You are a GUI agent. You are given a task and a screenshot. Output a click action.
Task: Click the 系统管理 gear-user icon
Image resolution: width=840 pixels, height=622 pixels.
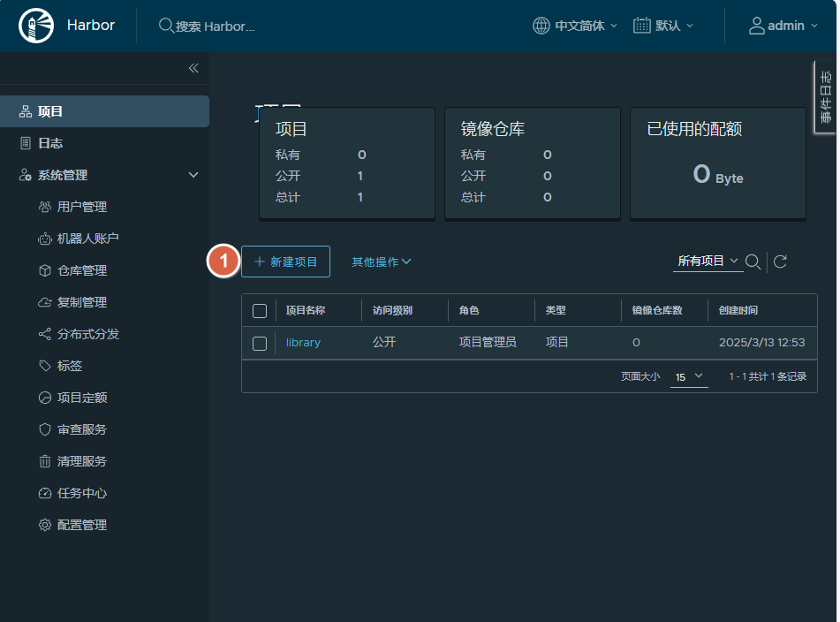coord(26,175)
